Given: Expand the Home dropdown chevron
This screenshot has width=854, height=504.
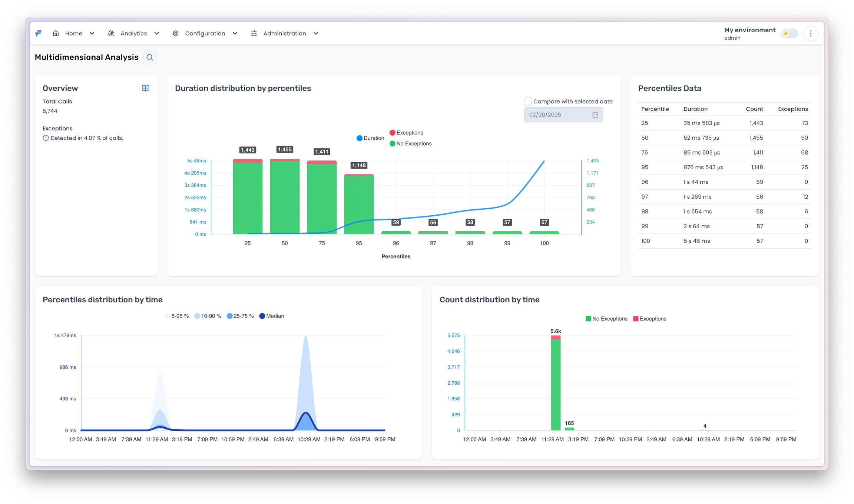Looking at the screenshot, I should point(92,33).
